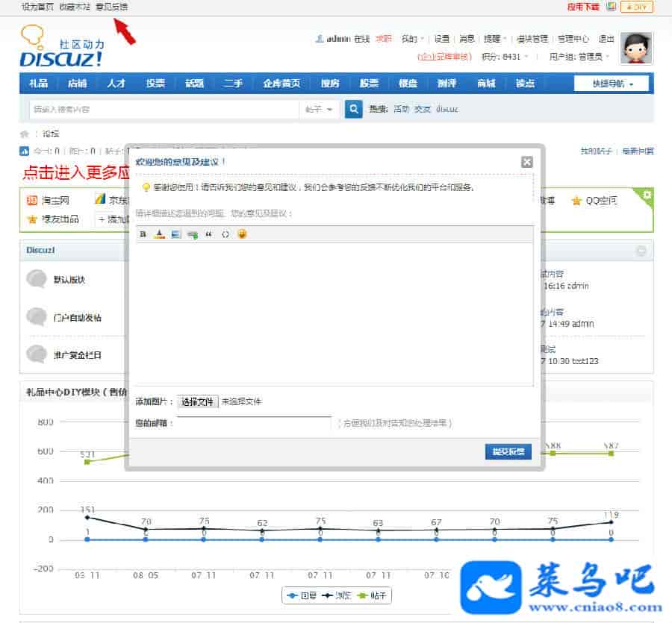Expand 用户组: 管理员 dropdown
Image resolution: width=672 pixels, height=623 pixels.
pyautogui.click(x=579, y=57)
